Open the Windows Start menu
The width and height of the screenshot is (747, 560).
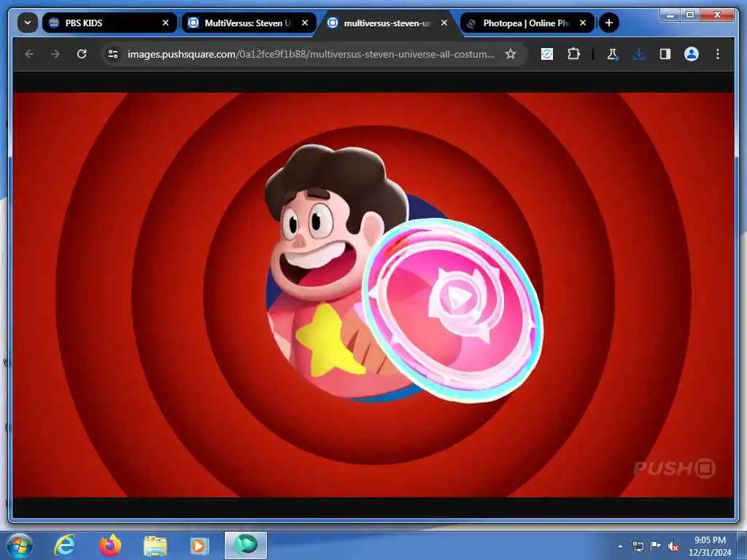coord(20,545)
